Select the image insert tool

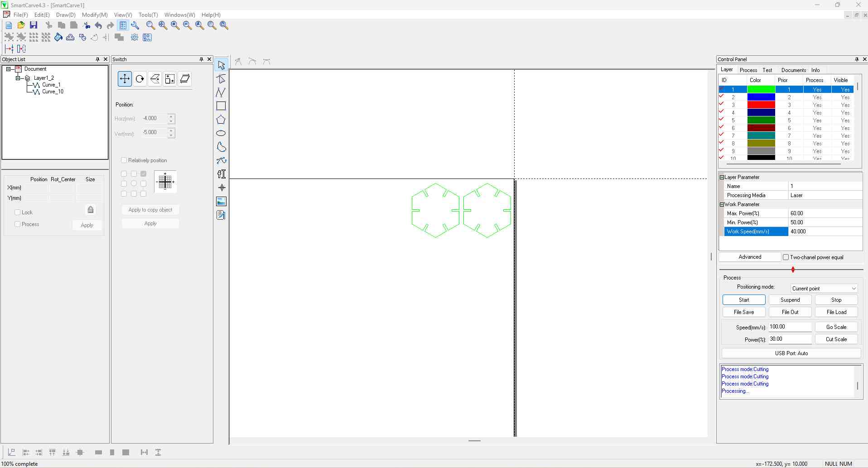pos(221,201)
